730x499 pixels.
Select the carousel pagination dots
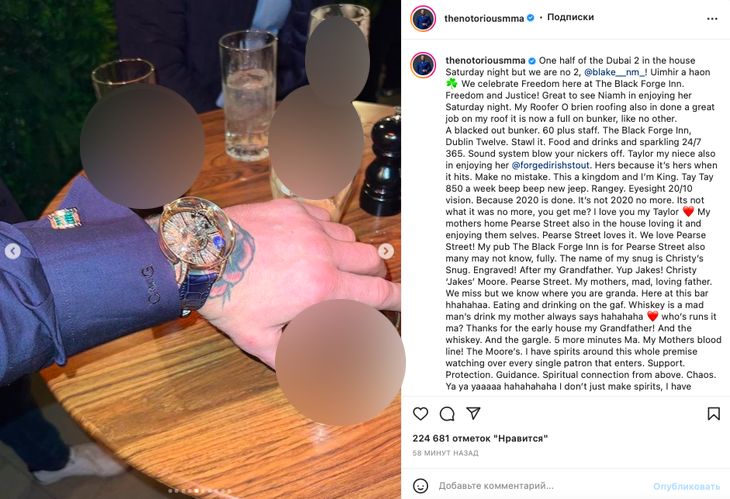tap(199, 491)
